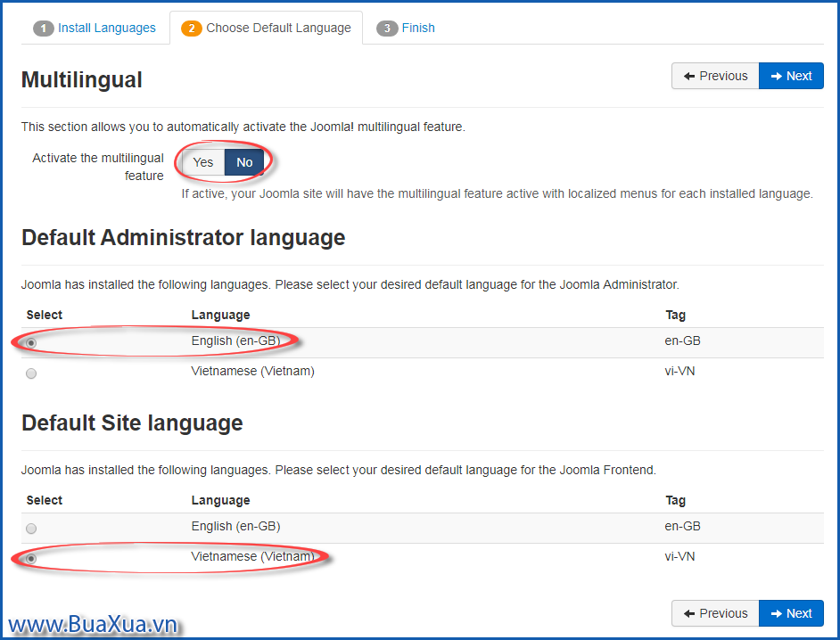The height and width of the screenshot is (640, 840).
Task: Click the top Next button
Action: (x=791, y=76)
